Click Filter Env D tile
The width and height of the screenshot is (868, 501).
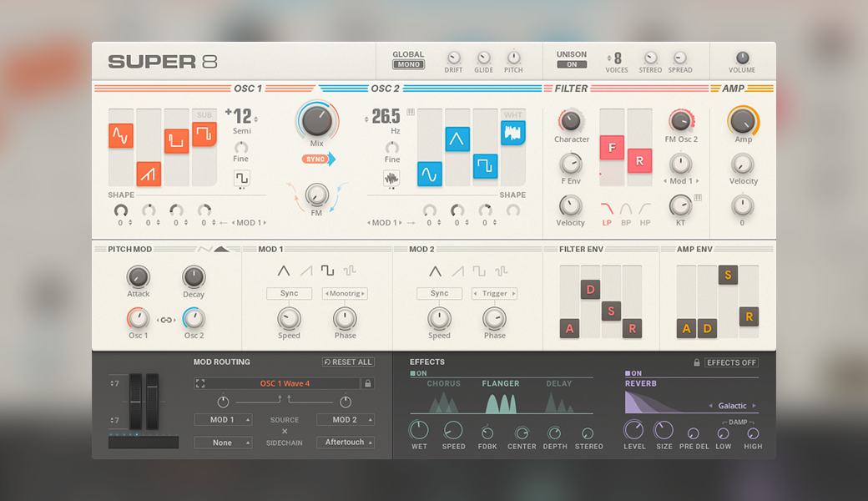click(x=590, y=290)
